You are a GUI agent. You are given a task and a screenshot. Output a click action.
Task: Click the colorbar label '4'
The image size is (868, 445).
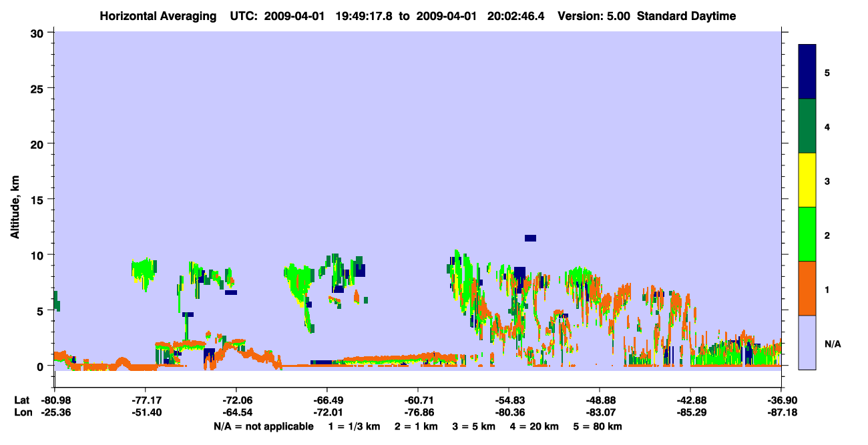pos(827,127)
